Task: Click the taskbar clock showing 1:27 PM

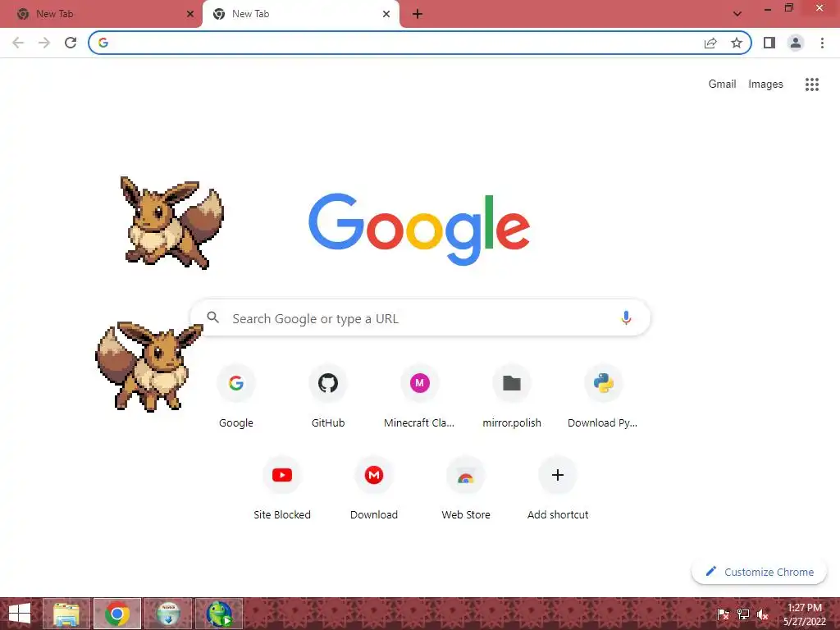Action: coord(805,614)
